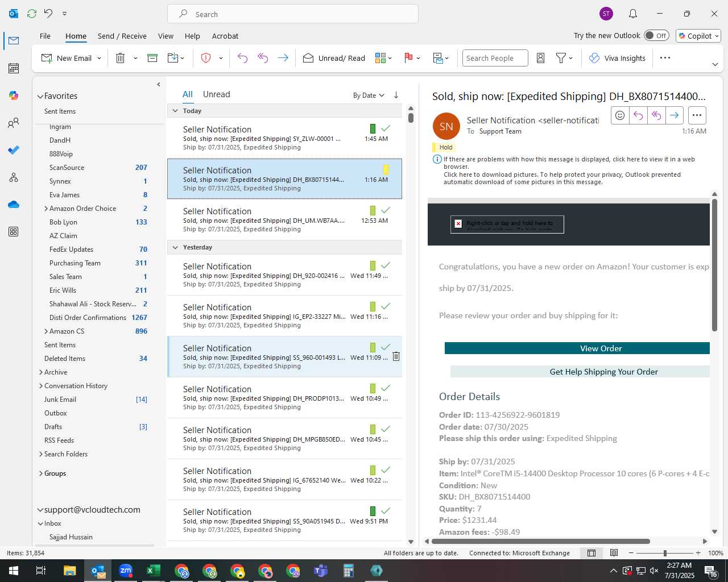Toggle completion check on Wed 11:49 email
The width and height of the screenshot is (728, 582).
point(386,265)
